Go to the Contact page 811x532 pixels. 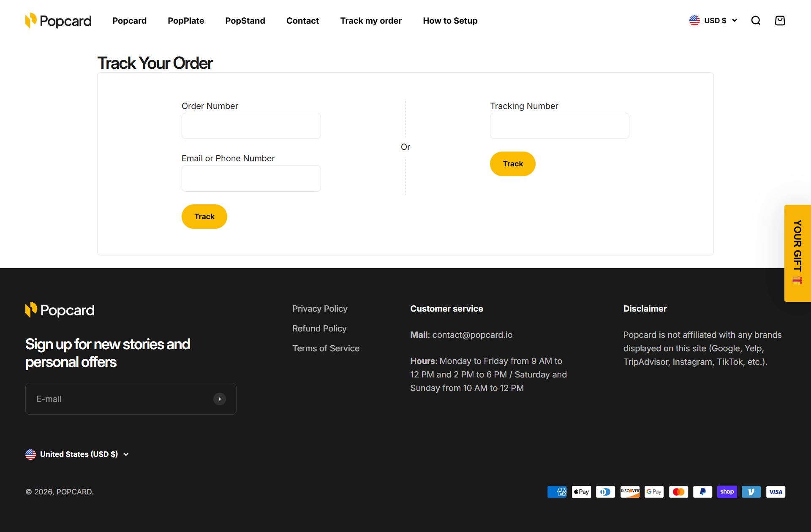(302, 21)
